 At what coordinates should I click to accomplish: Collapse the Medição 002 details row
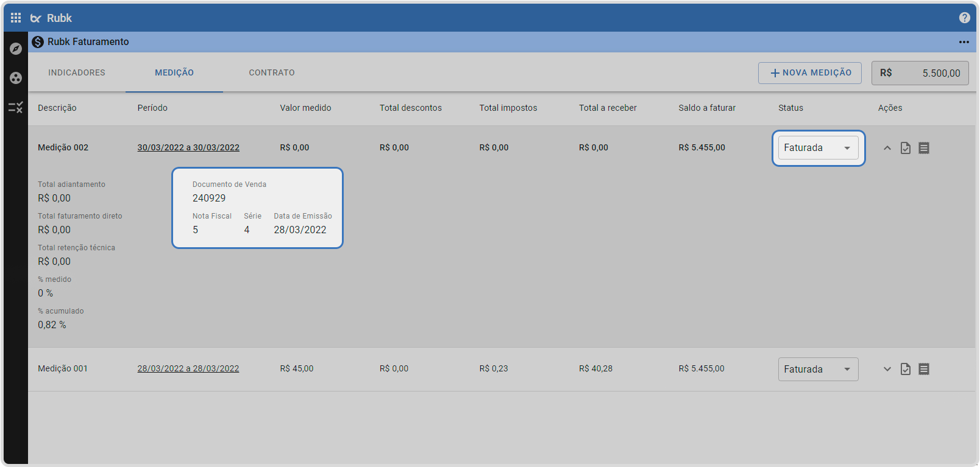887,148
